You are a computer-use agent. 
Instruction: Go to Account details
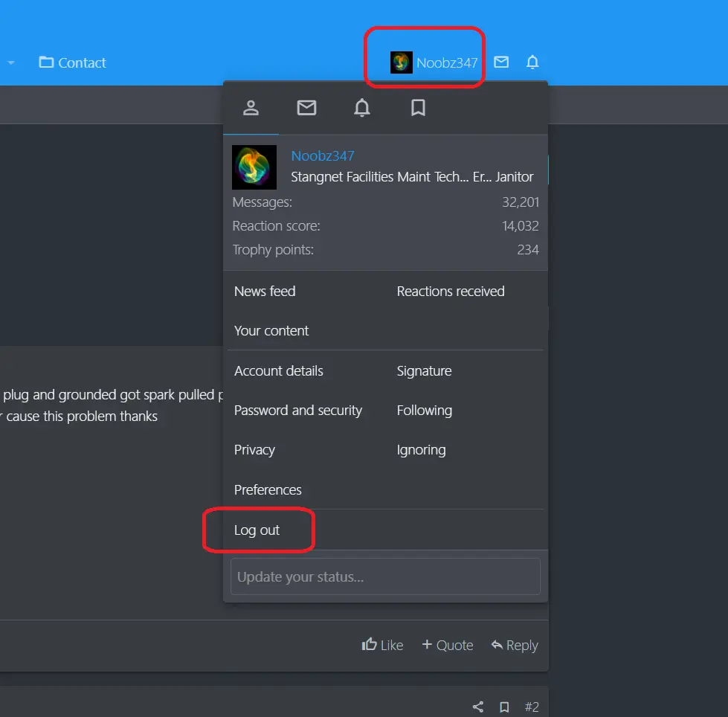[x=279, y=371]
